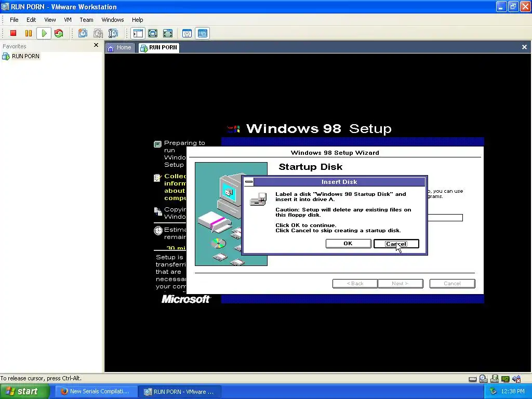Click Cancel in the Insert Disk dialog
Image resolution: width=532 pixels, height=399 pixels.
click(396, 244)
